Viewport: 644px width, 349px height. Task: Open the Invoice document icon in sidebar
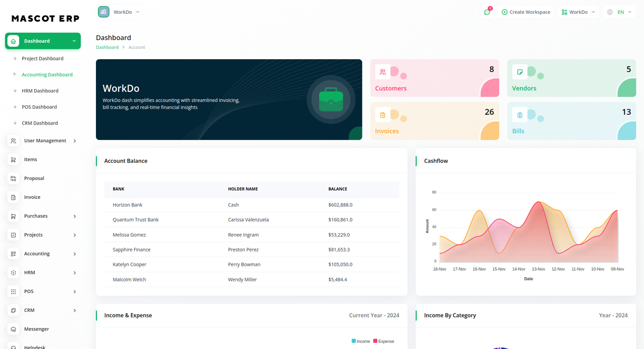(x=13, y=197)
